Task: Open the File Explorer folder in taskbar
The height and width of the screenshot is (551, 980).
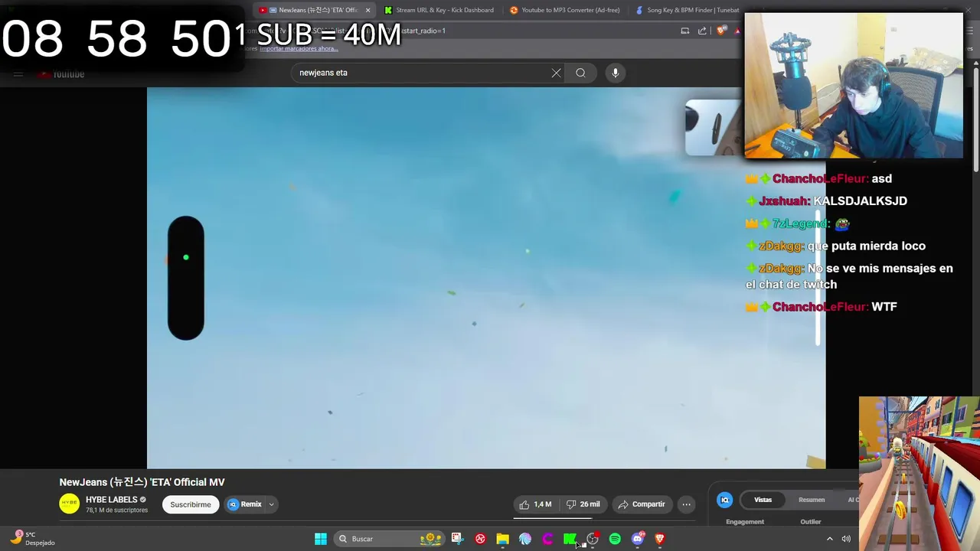Action: click(502, 539)
